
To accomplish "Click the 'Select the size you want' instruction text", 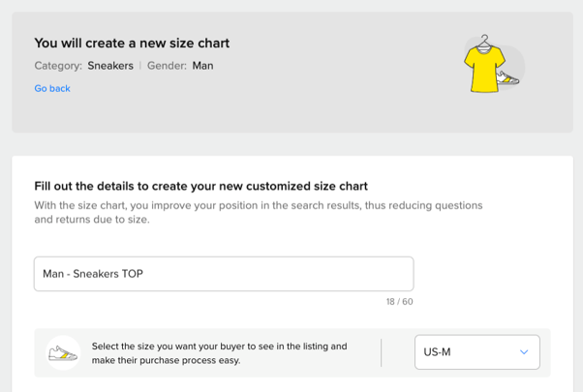I will click(219, 352).
